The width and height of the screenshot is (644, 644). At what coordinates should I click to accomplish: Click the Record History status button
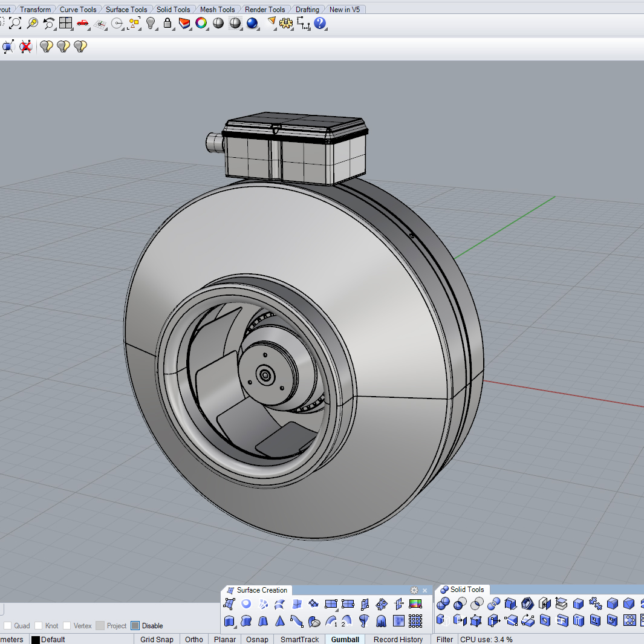pos(398,639)
